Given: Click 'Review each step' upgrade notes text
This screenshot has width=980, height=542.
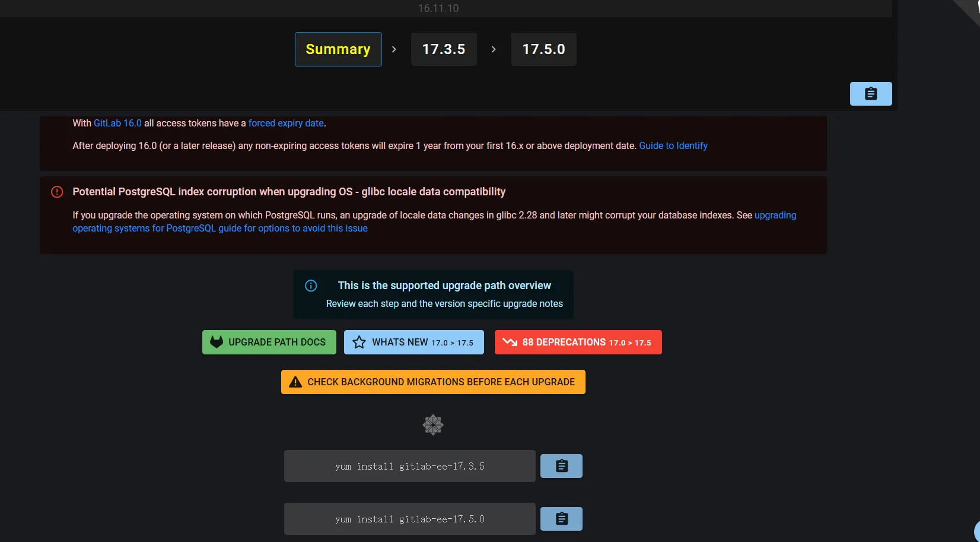Looking at the screenshot, I should pyautogui.click(x=444, y=303).
